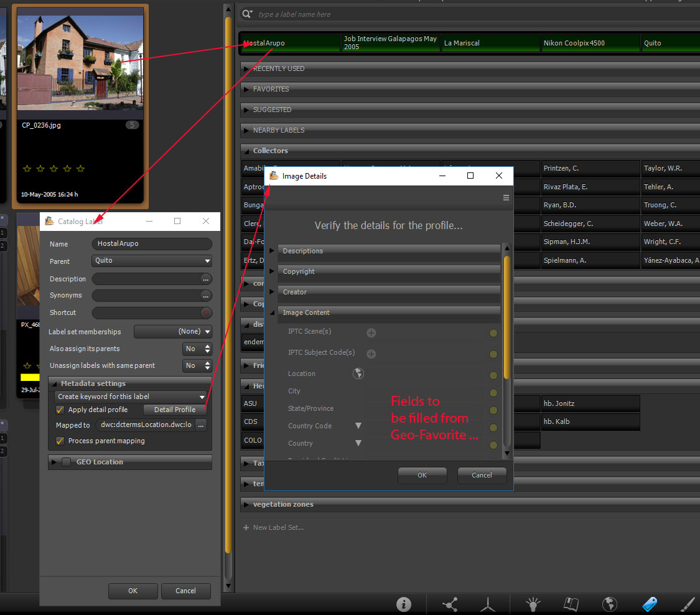
Task: Collapse the Collectors label set
Action: click(x=246, y=151)
